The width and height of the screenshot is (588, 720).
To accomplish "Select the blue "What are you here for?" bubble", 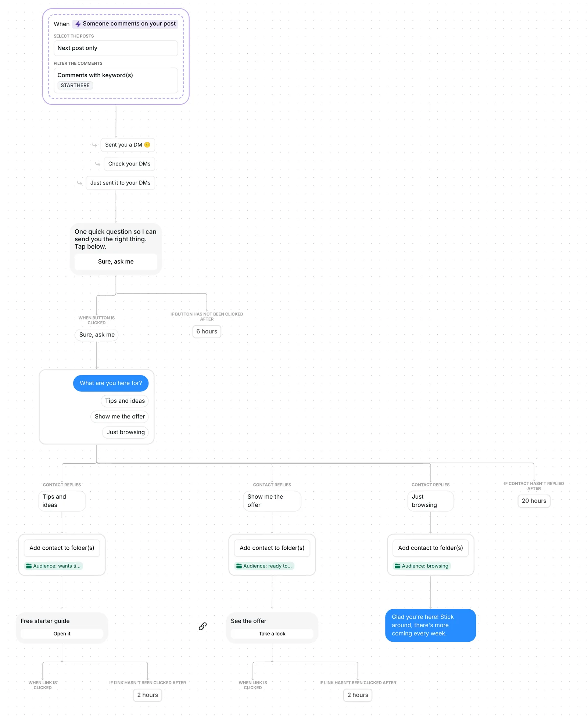I will pyautogui.click(x=111, y=383).
